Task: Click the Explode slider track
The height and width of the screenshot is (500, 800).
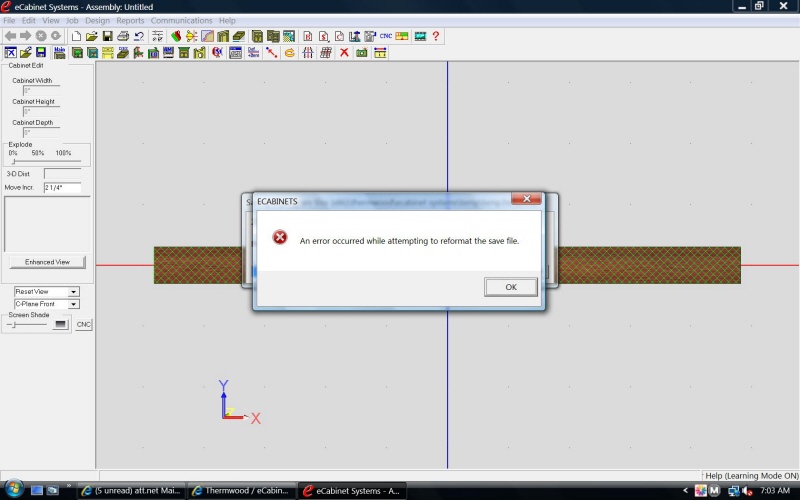Action: [x=45, y=161]
